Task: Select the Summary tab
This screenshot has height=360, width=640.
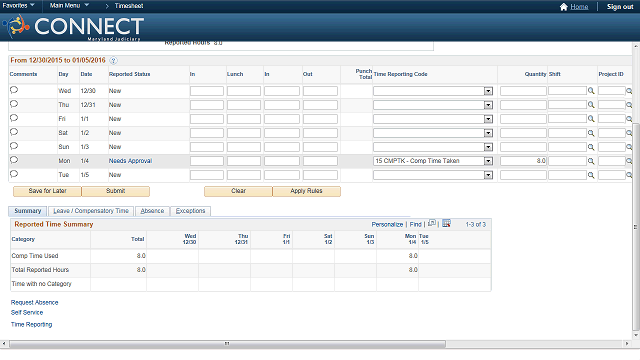Action: pos(28,211)
